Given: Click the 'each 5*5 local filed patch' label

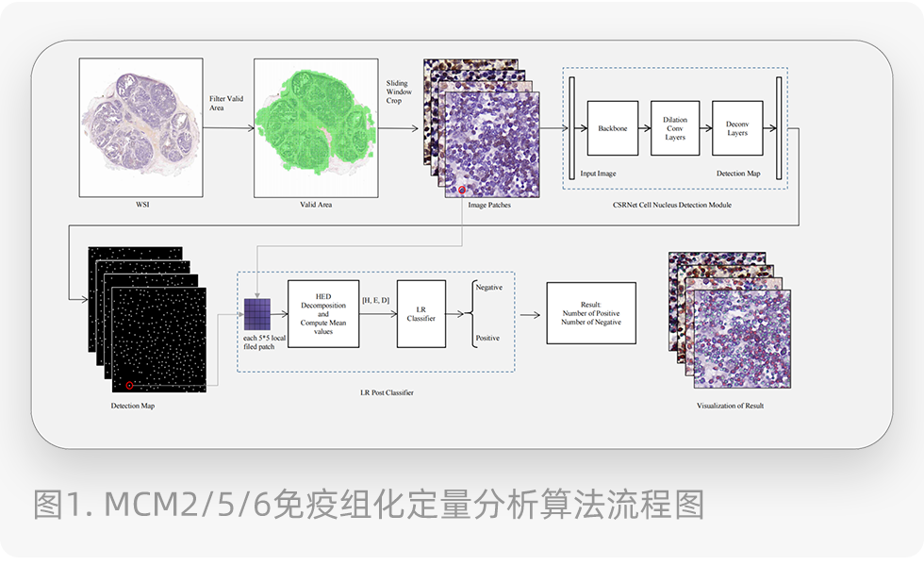Looking at the screenshot, I should pos(265,342).
